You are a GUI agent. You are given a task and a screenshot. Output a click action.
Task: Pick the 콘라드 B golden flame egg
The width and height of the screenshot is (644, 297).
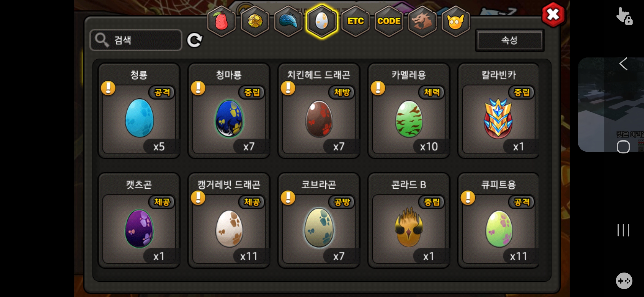coord(409,220)
